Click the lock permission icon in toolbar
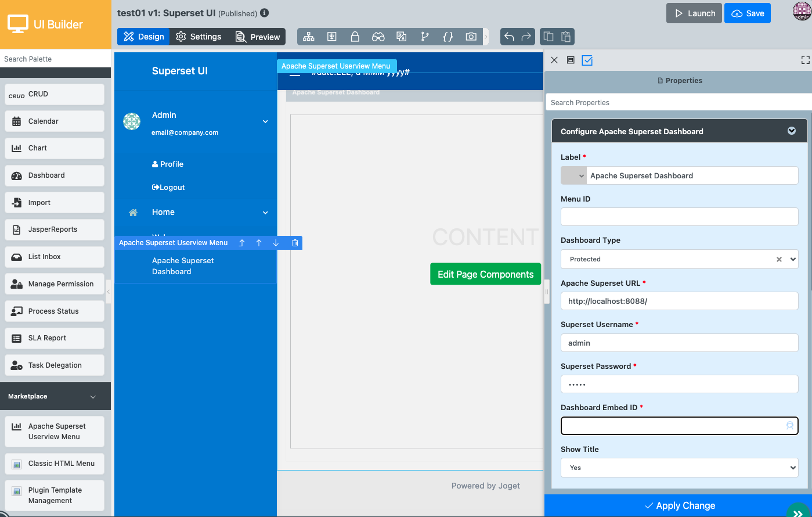The width and height of the screenshot is (812, 517). [x=355, y=37]
